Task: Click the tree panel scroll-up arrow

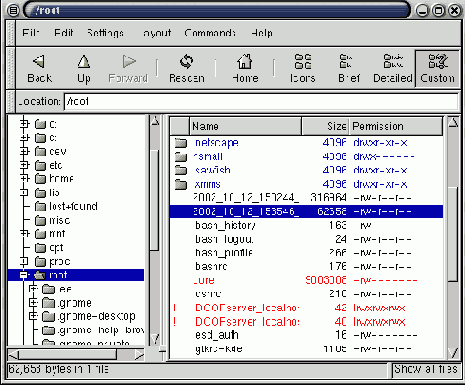Action: click(x=155, y=121)
